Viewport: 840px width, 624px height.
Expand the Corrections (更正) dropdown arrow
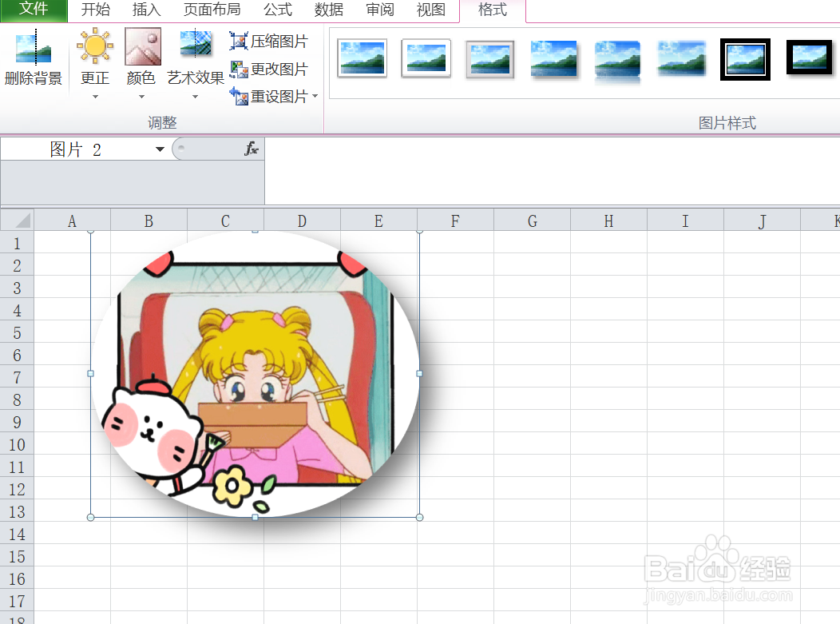(x=95, y=97)
